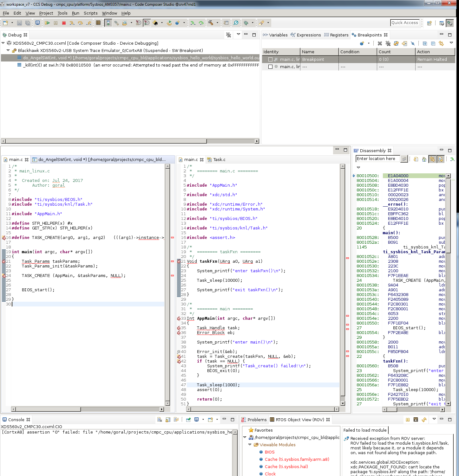Click the Clear Console icon
The image size is (459, 476).
coord(160,420)
